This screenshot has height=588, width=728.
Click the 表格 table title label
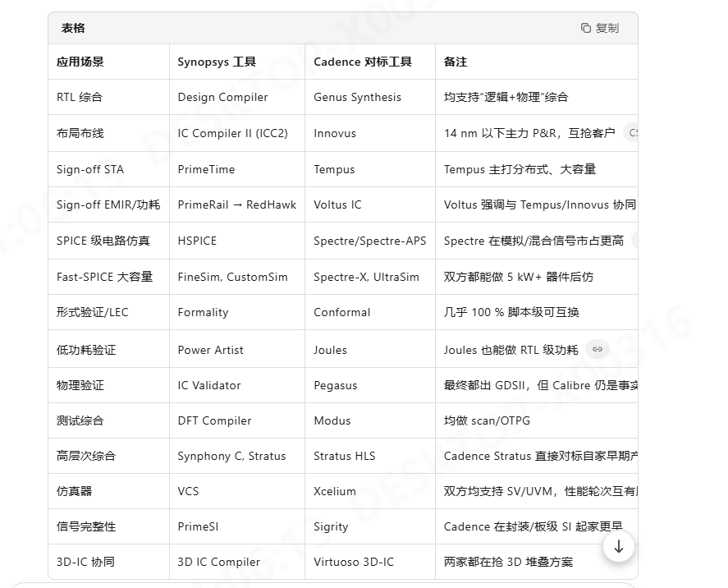click(x=73, y=28)
